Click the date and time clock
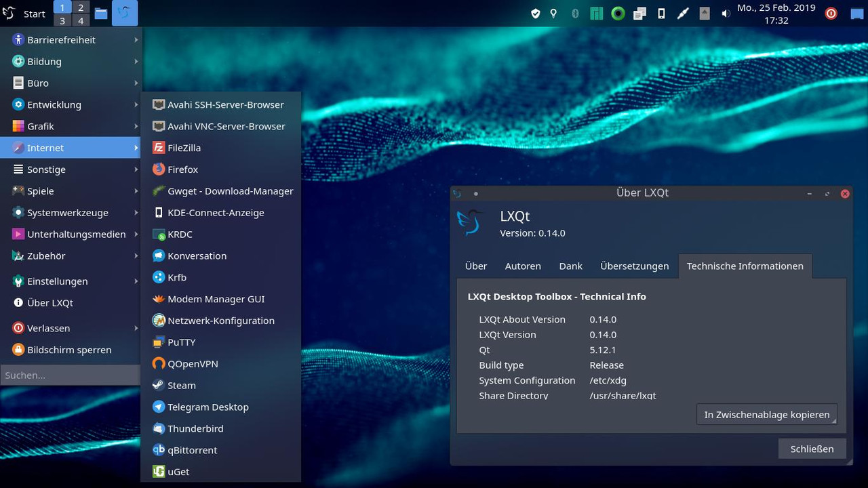Screen dimensions: 868x488 776,14
